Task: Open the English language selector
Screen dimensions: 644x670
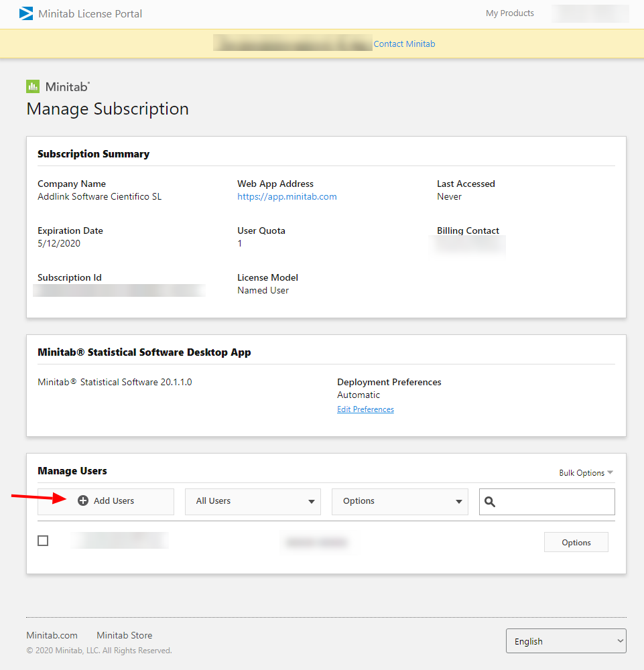Action: tap(566, 641)
